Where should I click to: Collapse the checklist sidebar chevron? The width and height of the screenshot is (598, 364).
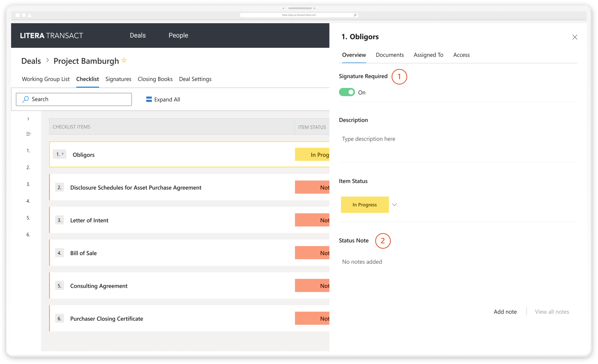click(x=28, y=119)
